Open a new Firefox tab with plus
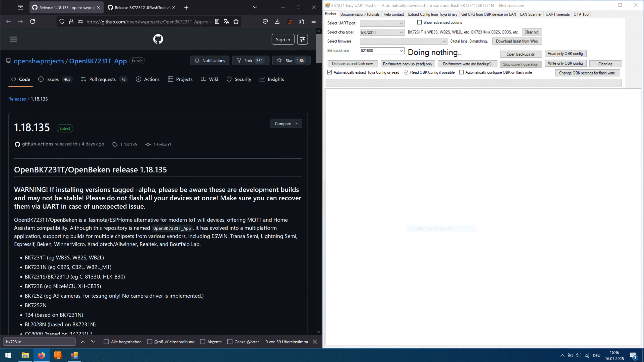Screen dimensions: 644x362 (x=186, y=8)
